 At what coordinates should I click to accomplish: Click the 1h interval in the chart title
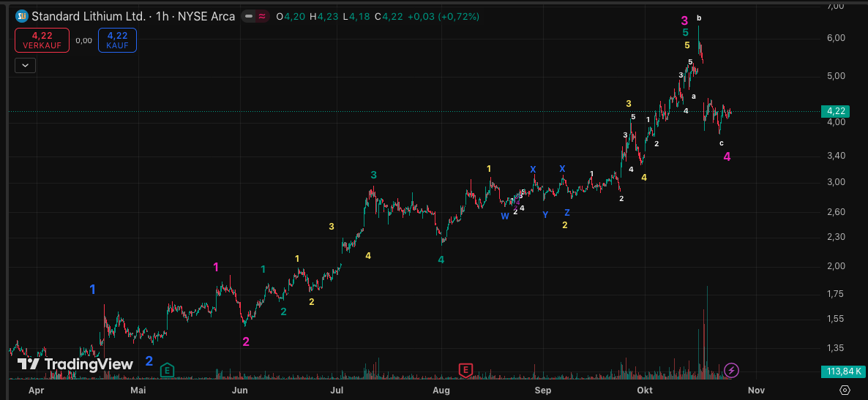pyautogui.click(x=162, y=16)
